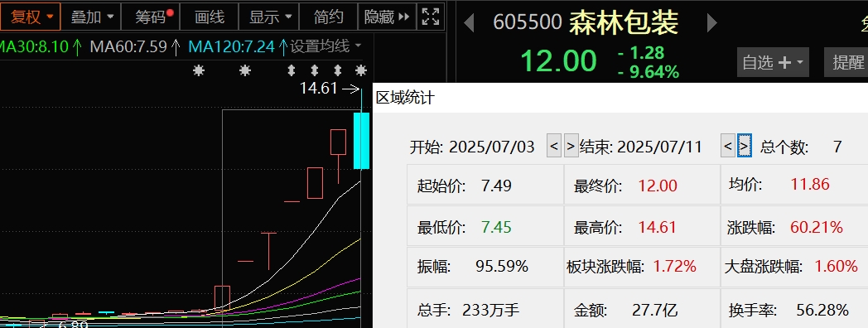Move end date later with > button

pos(745,147)
